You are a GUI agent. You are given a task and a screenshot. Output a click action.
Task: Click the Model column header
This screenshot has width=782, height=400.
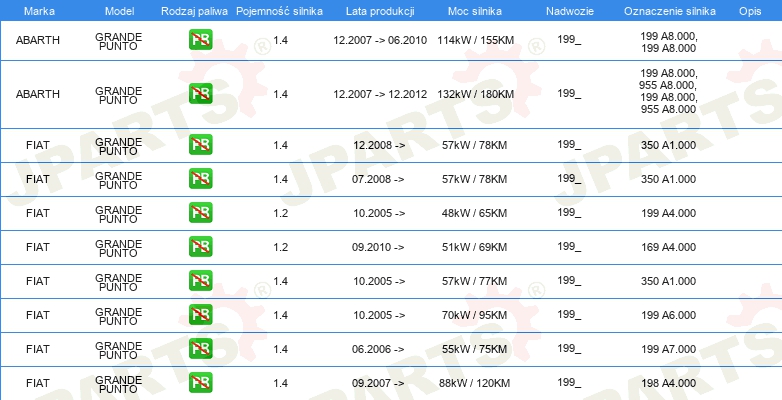[119, 11]
